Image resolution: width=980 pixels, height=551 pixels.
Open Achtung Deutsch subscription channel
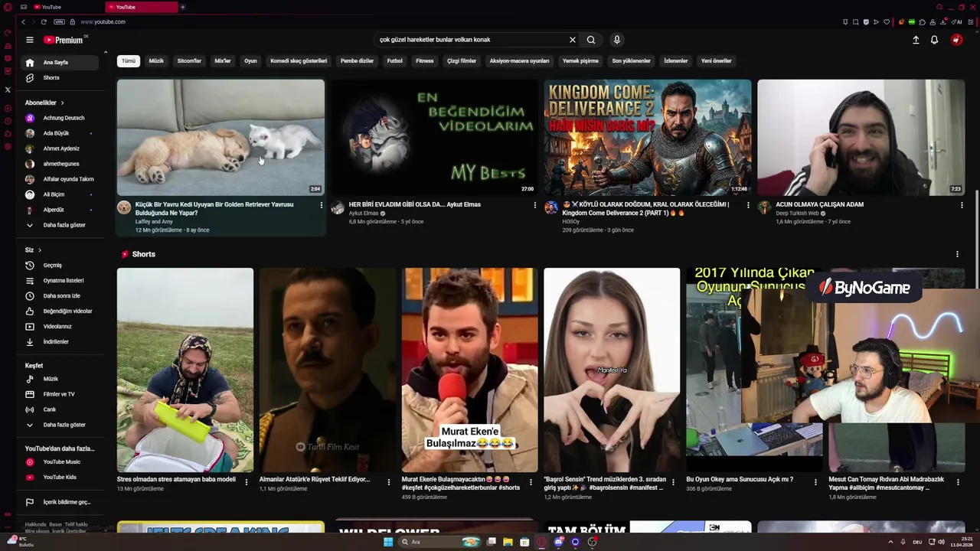pyautogui.click(x=61, y=118)
